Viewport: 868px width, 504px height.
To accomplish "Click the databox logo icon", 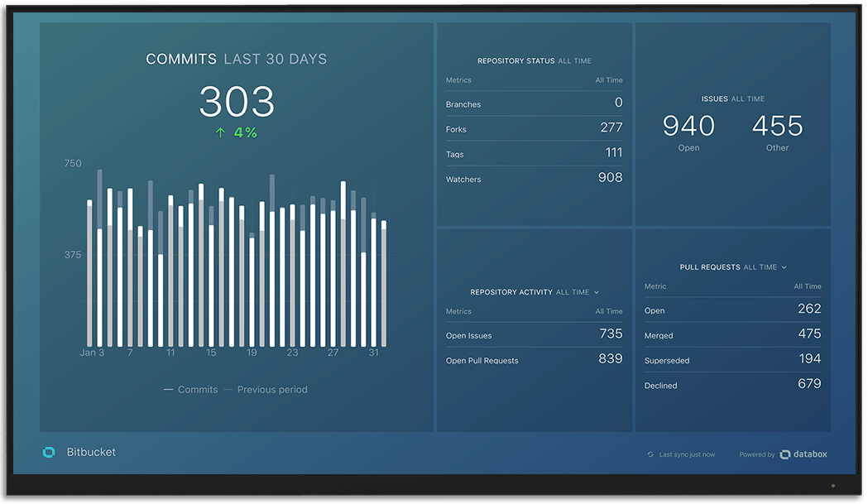I will (785, 454).
